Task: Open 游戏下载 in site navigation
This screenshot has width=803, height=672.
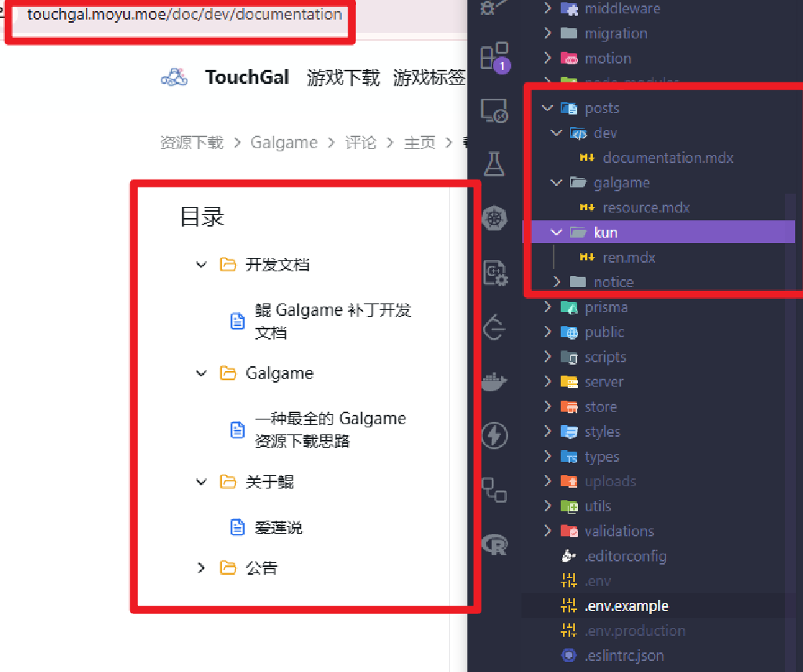Action: coord(343,78)
